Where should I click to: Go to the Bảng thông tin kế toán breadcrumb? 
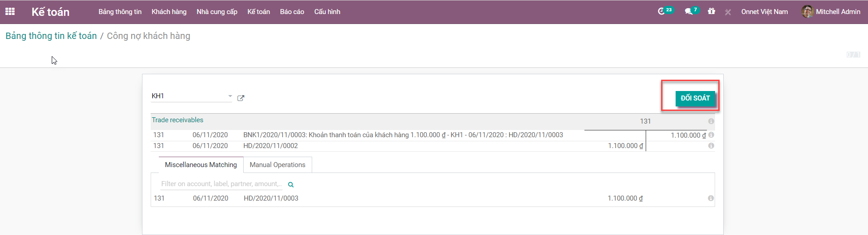(51, 36)
